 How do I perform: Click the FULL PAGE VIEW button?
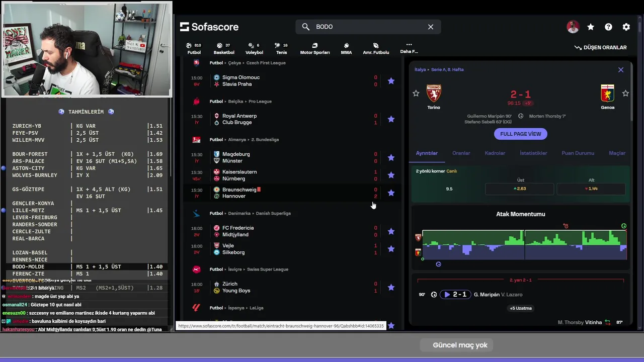click(x=521, y=134)
